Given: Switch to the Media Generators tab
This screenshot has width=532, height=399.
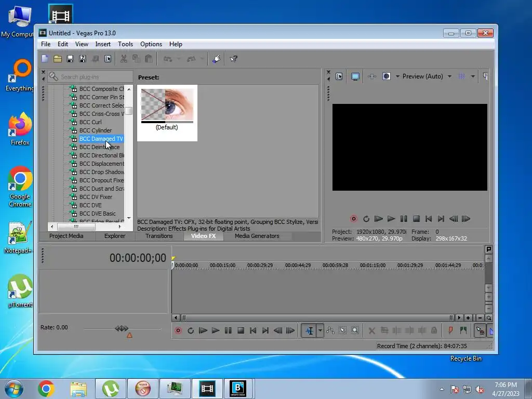Looking at the screenshot, I should click(x=257, y=236).
